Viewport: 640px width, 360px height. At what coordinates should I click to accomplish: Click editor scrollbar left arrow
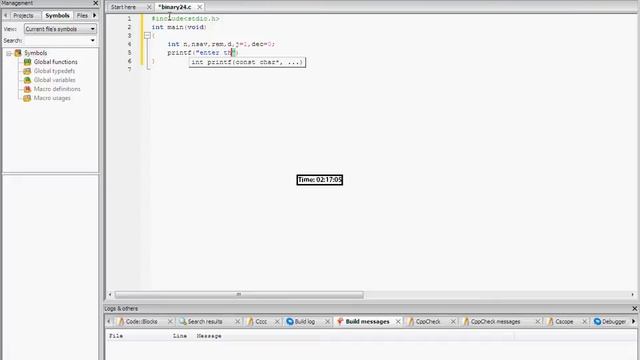[x=110, y=294]
